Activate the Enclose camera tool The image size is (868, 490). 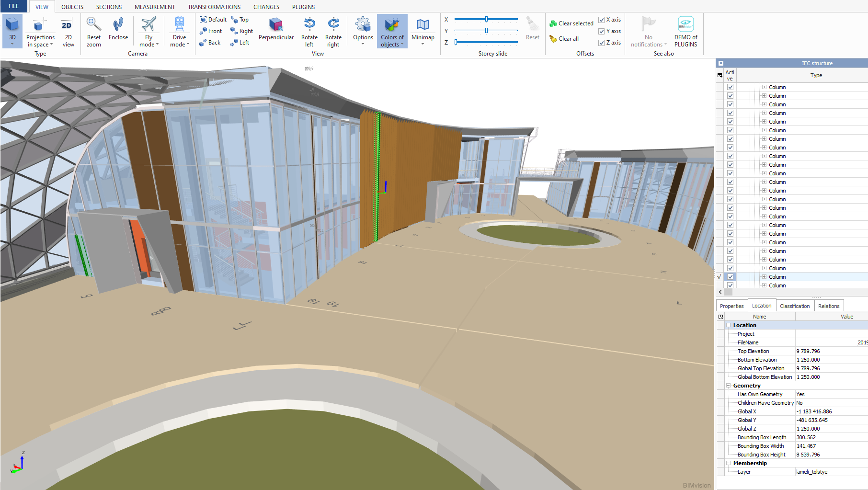coord(118,29)
